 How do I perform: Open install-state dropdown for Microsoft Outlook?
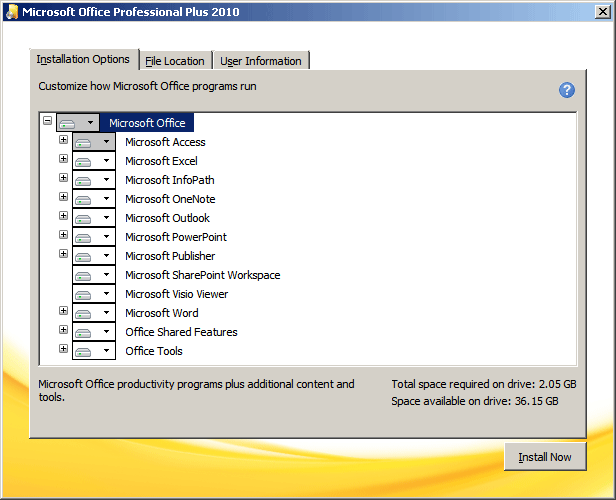(94, 218)
